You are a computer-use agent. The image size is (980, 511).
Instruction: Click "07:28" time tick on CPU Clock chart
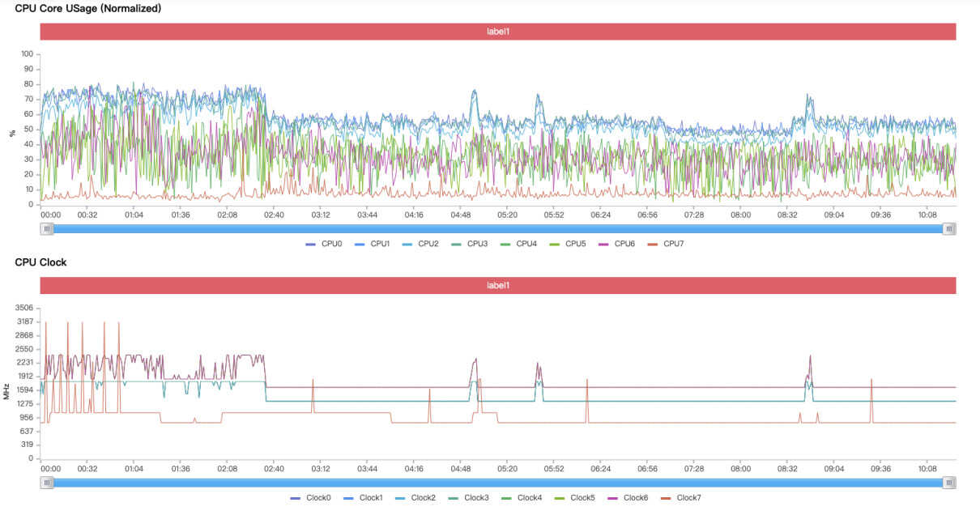pos(694,468)
